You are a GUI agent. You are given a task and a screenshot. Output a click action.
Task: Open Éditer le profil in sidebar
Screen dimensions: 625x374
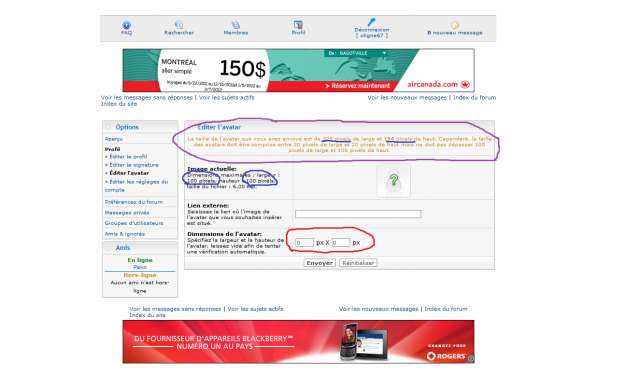pos(128,156)
